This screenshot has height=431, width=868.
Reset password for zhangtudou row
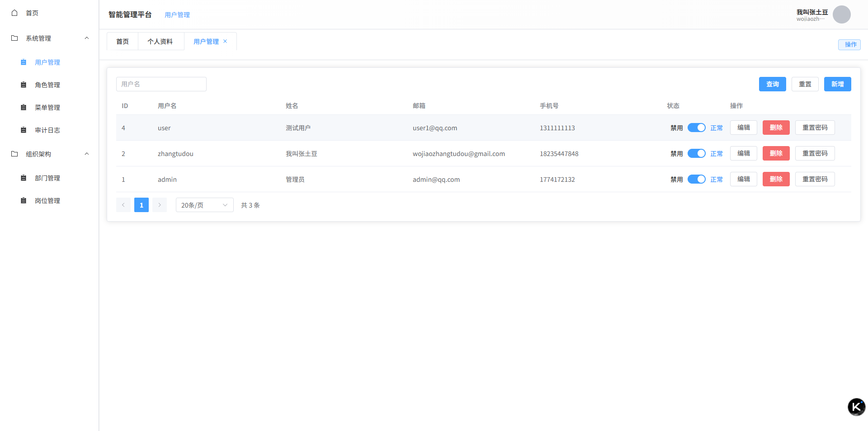point(815,153)
